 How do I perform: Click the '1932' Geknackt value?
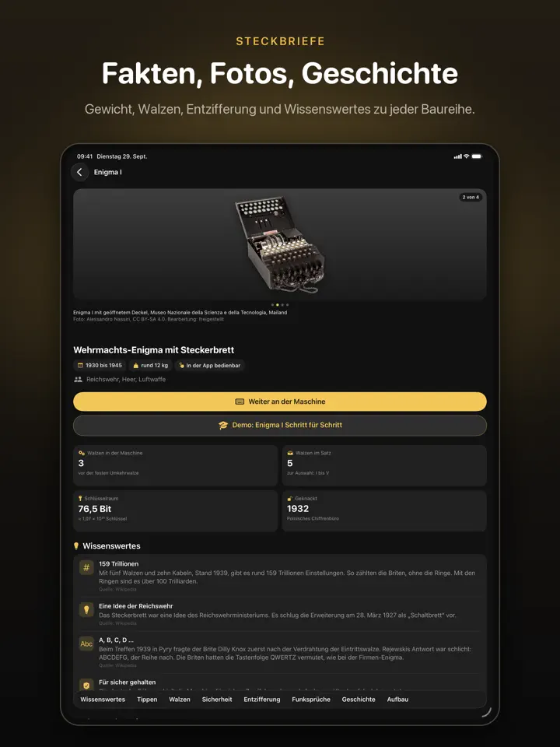(298, 509)
